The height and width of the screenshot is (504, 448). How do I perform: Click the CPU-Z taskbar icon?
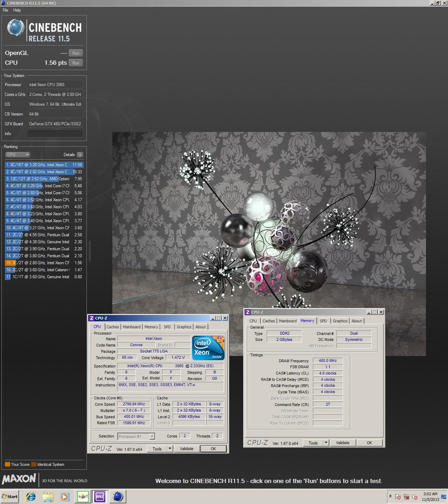(x=100, y=496)
